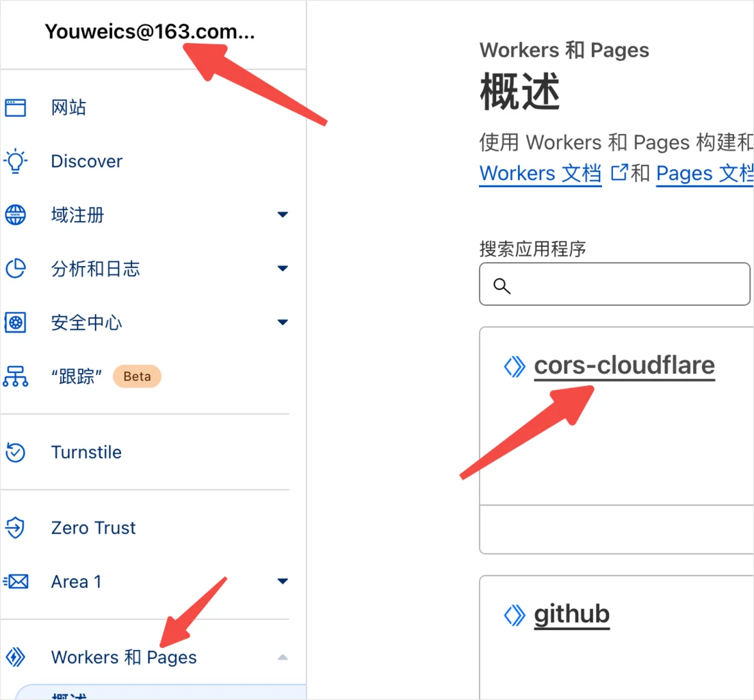The height and width of the screenshot is (700, 754).
Task: Open the Pages 文档 link
Action: point(705,174)
